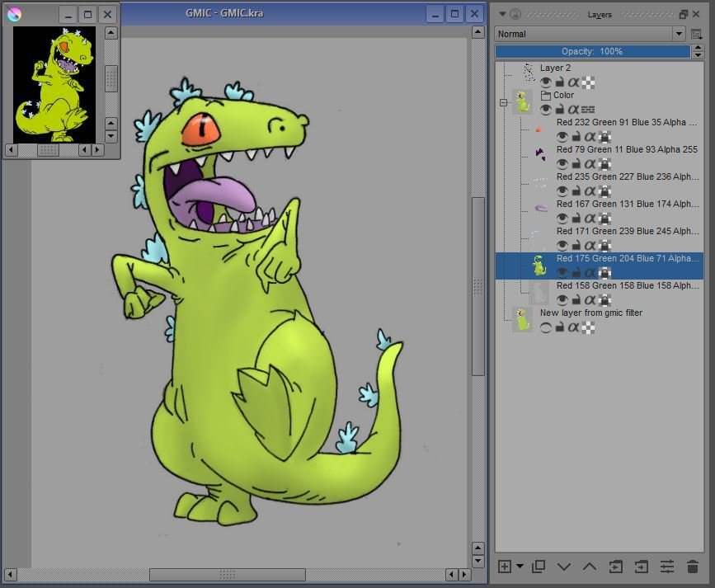Screen dimensions: 715x588
Task: Open layer properties with sliders icon
Action: (x=667, y=567)
